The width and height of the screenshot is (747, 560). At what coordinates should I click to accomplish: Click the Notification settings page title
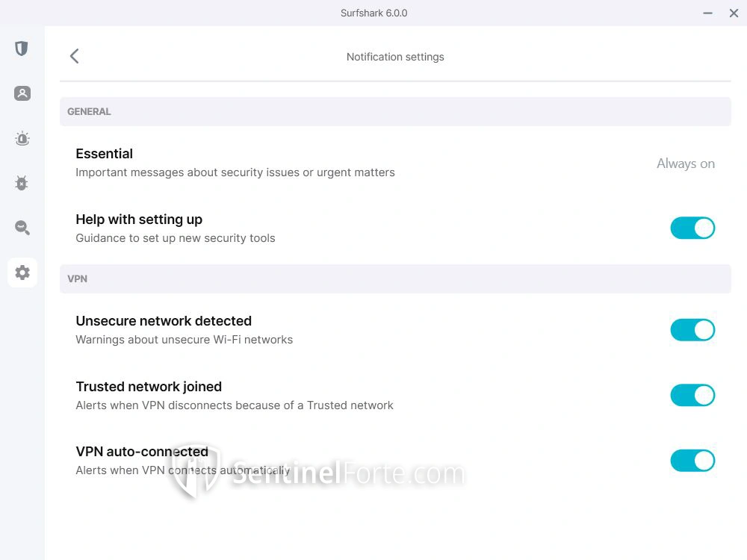(x=395, y=57)
